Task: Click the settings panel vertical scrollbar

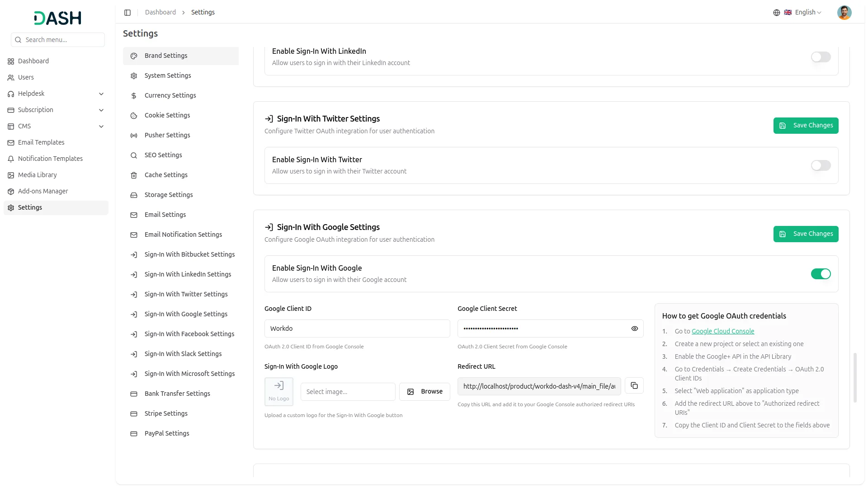Action: coord(855,378)
